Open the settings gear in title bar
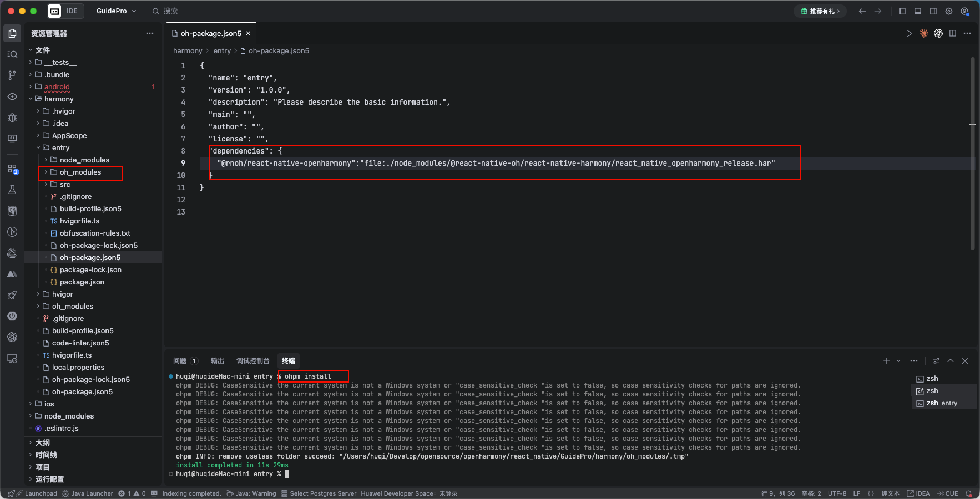The width and height of the screenshot is (980, 499). [949, 11]
